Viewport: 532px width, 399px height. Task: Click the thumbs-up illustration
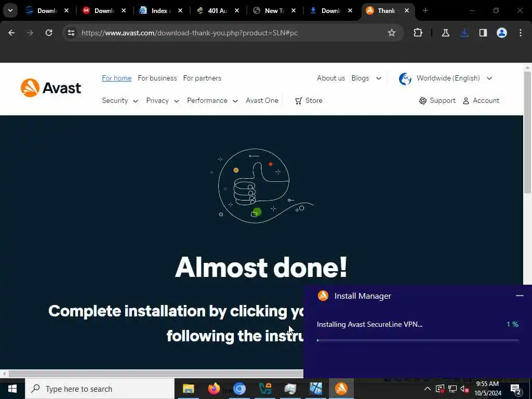[x=261, y=186]
